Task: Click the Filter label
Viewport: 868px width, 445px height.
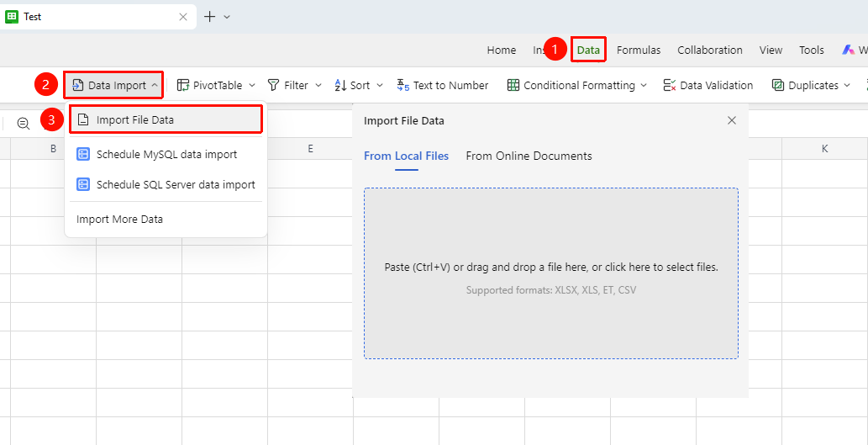Action: coord(296,85)
